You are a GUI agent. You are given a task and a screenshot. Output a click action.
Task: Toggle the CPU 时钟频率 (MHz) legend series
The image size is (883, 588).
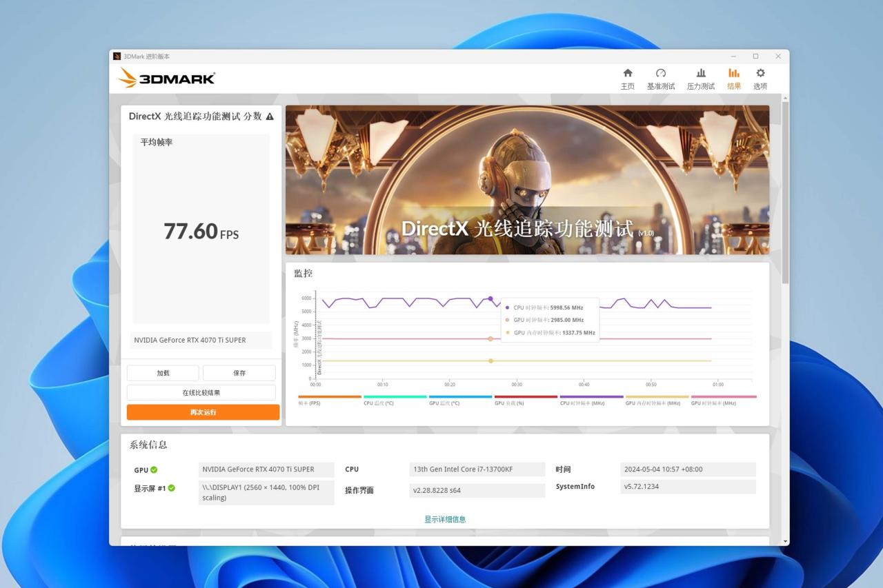[591, 400]
